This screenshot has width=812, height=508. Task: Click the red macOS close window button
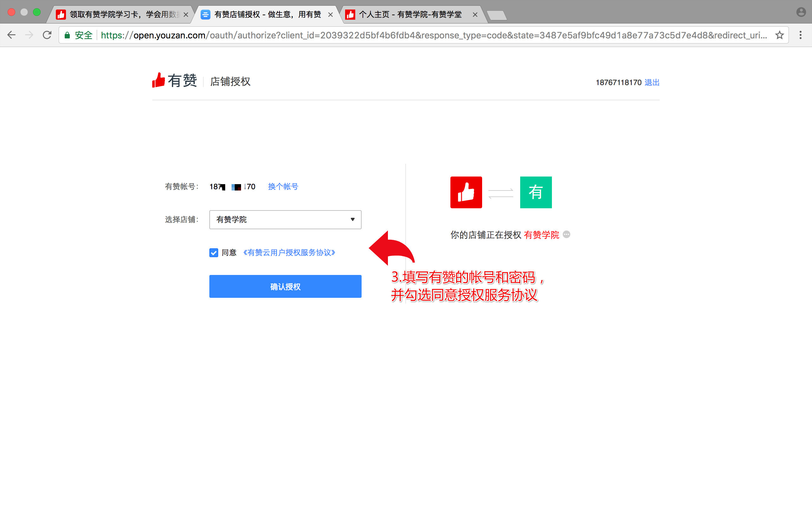click(x=11, y=12)
